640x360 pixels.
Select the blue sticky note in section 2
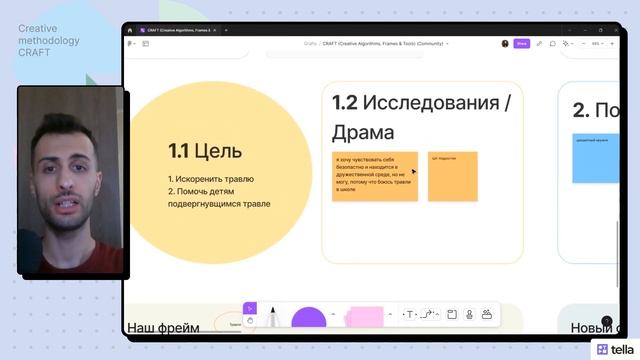pyautogui.click(x=596, y=158)
